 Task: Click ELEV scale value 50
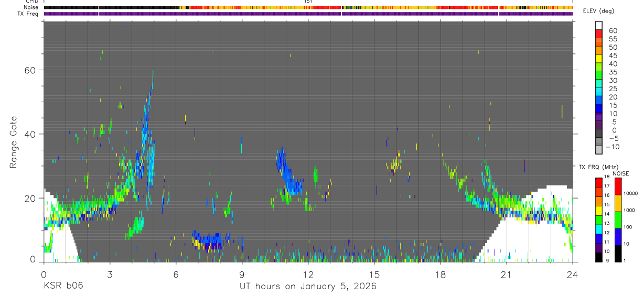[x=613, y=47]
